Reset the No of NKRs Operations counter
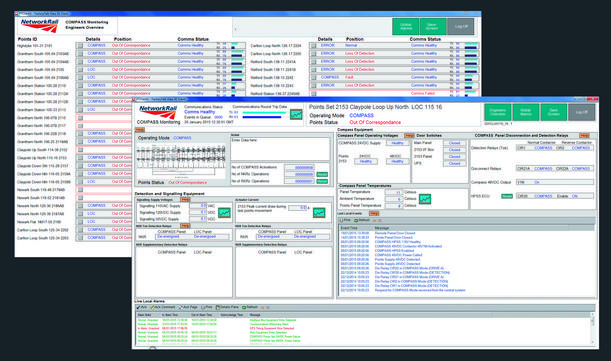 [322, 174]
